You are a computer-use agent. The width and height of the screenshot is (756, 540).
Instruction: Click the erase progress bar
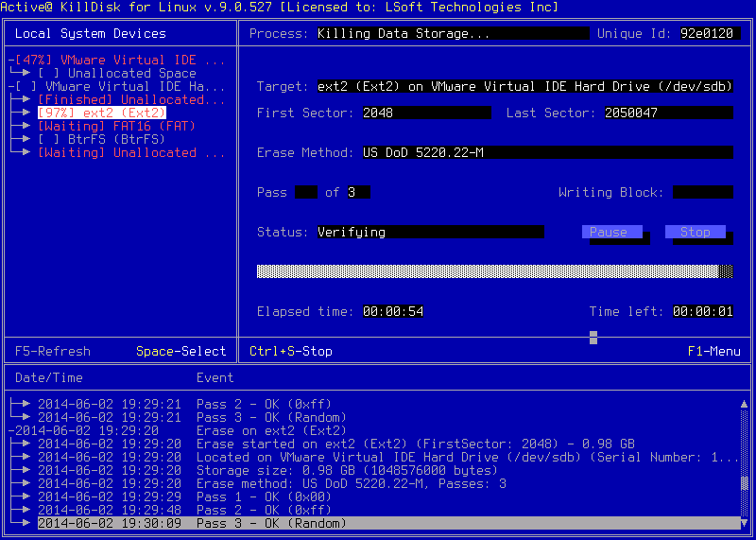[494, 271]
